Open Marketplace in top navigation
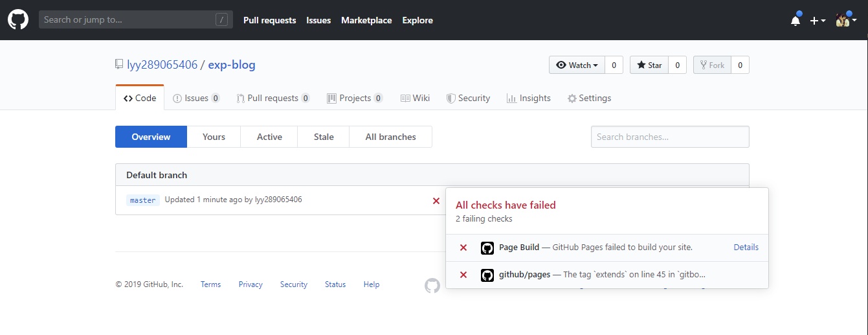The height and width of the screenshot is (335, 868). click(x=366, y=20)
